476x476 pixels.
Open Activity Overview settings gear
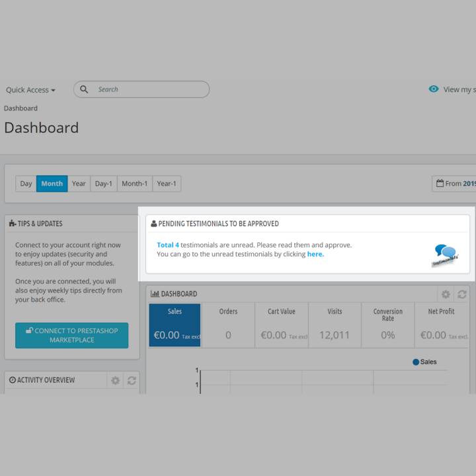coord(115,380)
